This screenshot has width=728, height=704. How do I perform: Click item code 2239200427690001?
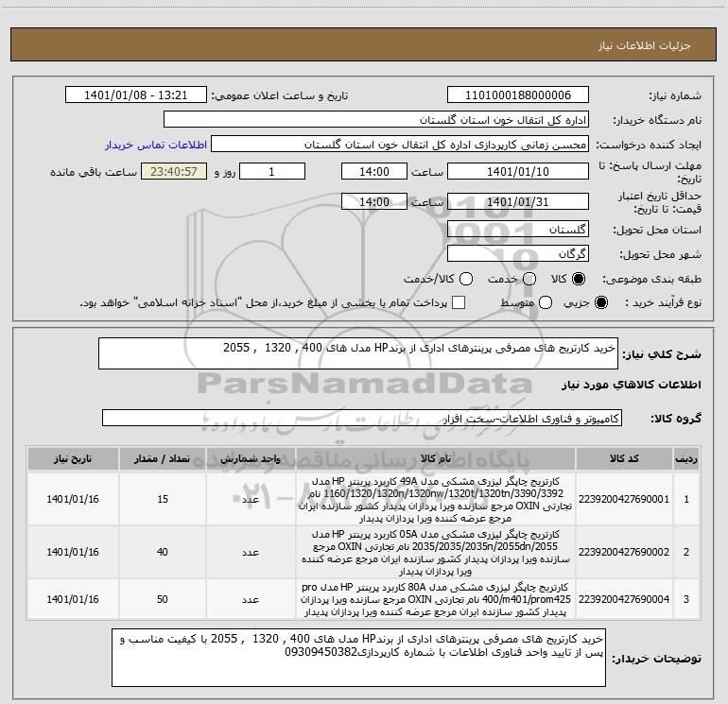click(624, 499)
